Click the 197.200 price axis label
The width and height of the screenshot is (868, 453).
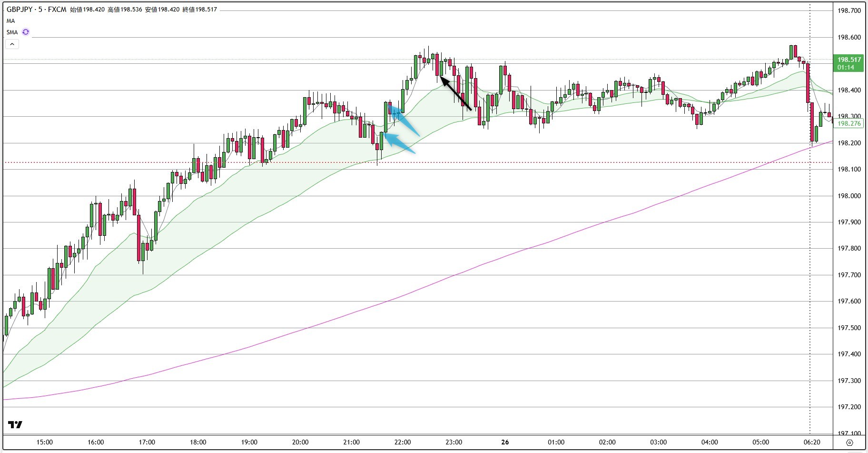pos(849,407)
